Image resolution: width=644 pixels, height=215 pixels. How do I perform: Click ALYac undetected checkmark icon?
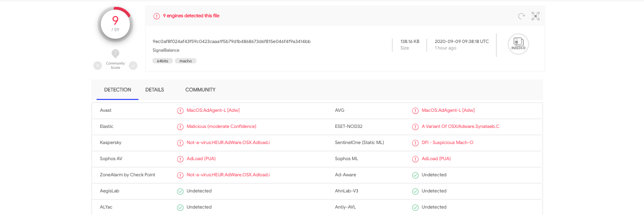pos(180,207)
